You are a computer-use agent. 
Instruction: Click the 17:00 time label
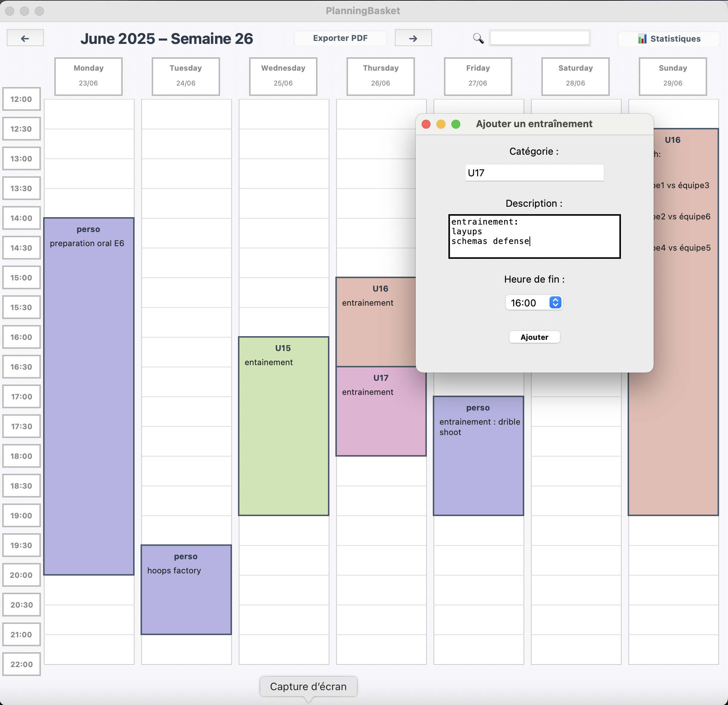coord(22,396)
